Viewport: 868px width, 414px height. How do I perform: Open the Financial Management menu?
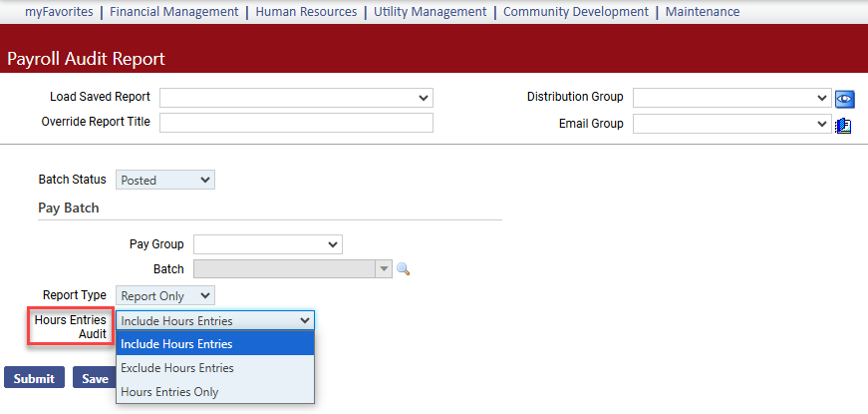[174, 12]
